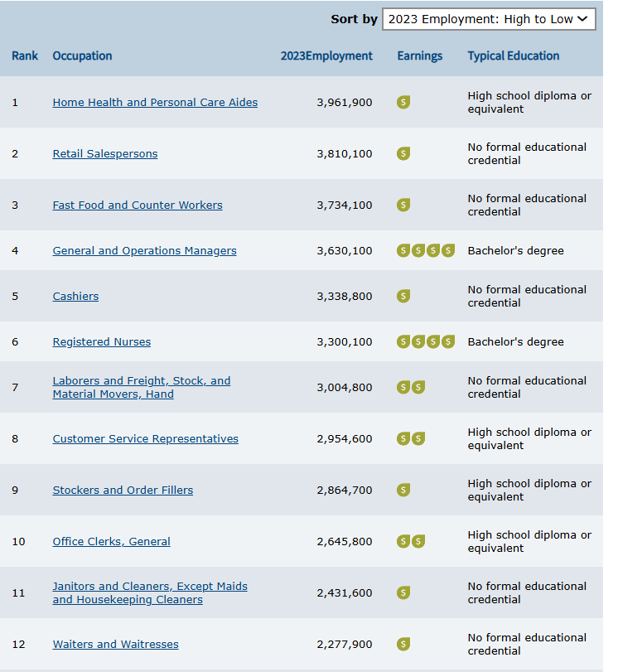
Task: Click earnings dollar icon for Janitors row
Action: click(x=403, y=592)
